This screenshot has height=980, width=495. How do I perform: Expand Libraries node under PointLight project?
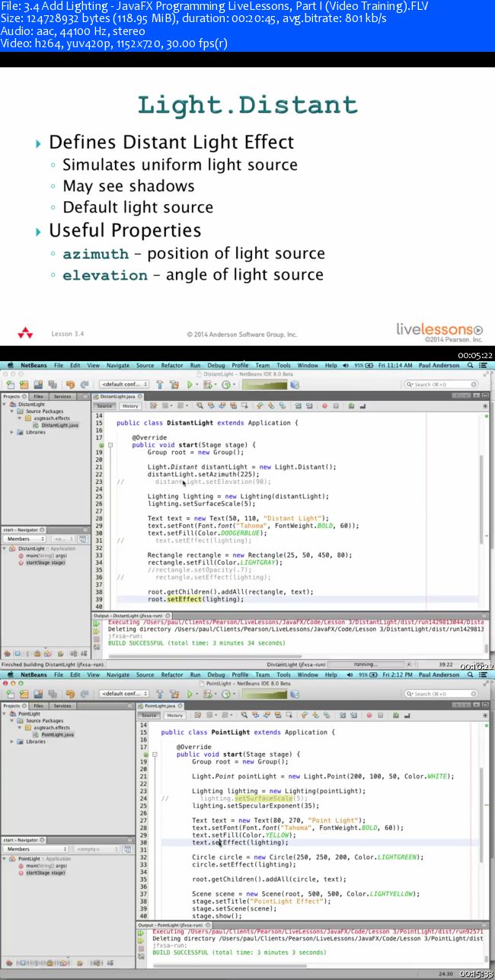coord(13,741)
